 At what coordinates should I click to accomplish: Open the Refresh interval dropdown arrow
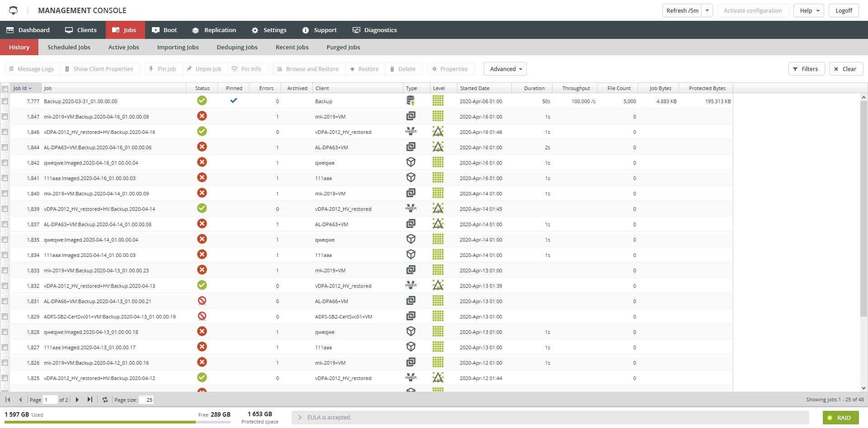click(x=707, y=10)
